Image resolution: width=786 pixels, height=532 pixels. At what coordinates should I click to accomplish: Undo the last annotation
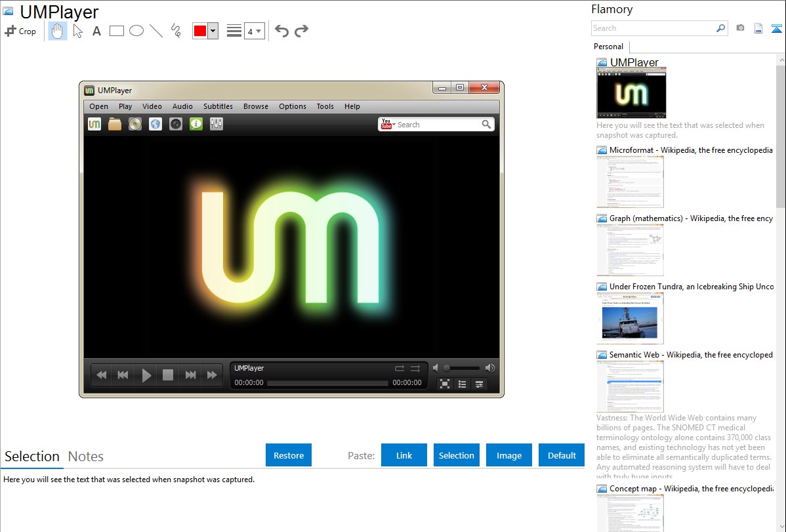[281, 31]
